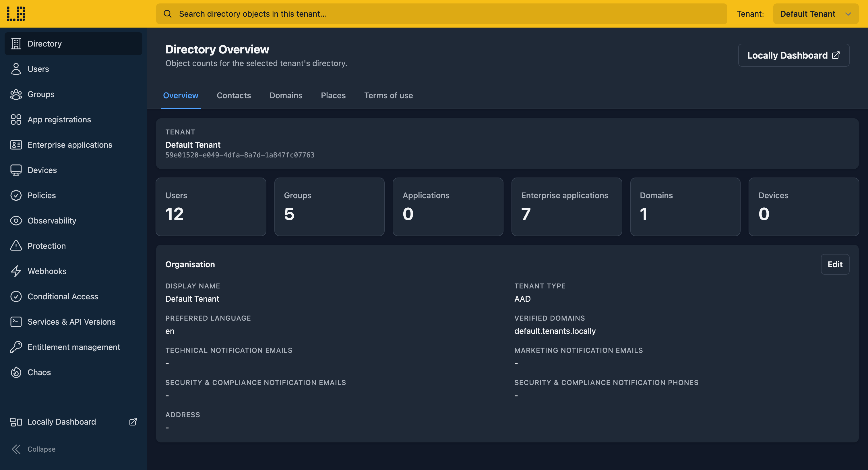The width and height of the screenshot is (868, 470).
Task: Click the Directory Overview heading
Action: tap(217, 50)
